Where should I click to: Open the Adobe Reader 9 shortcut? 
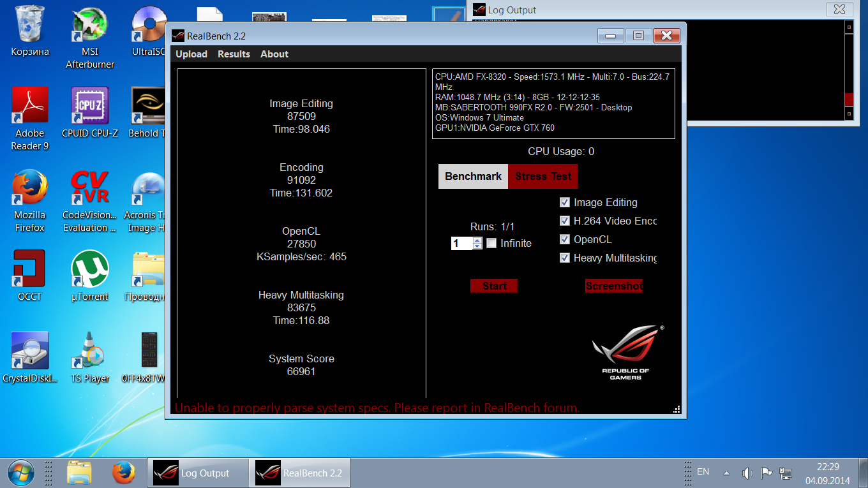pos(30,119)
